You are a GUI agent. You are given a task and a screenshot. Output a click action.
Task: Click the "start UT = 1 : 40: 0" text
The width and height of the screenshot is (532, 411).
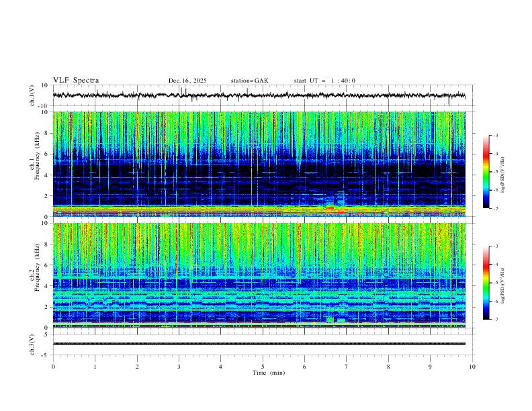click(x=324, y=81)
